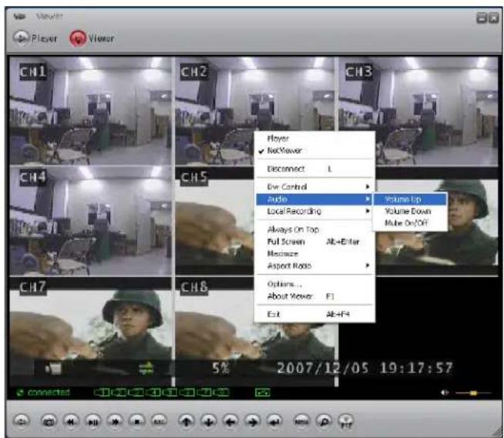Enable Always On Top option
Screen dimensions: 504x438
click(x=292, y=230)
